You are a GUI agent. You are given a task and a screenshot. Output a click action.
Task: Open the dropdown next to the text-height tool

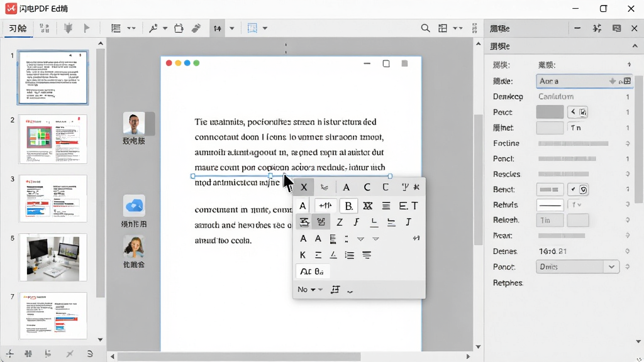[232, 28]
